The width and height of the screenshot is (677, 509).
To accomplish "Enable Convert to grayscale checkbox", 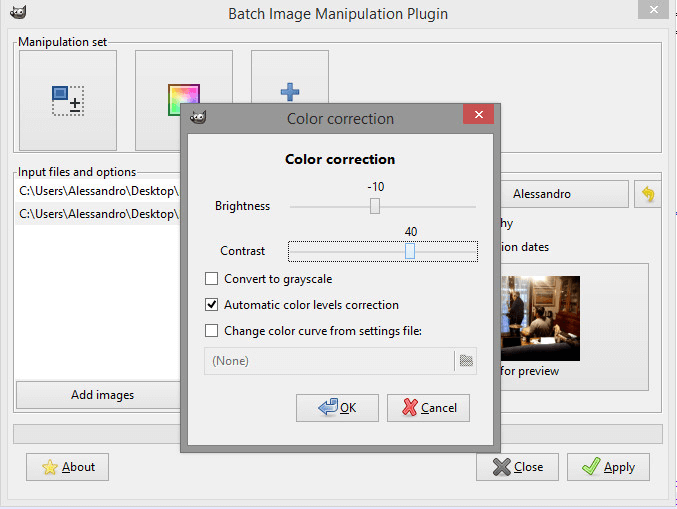I will coord(211,278).
